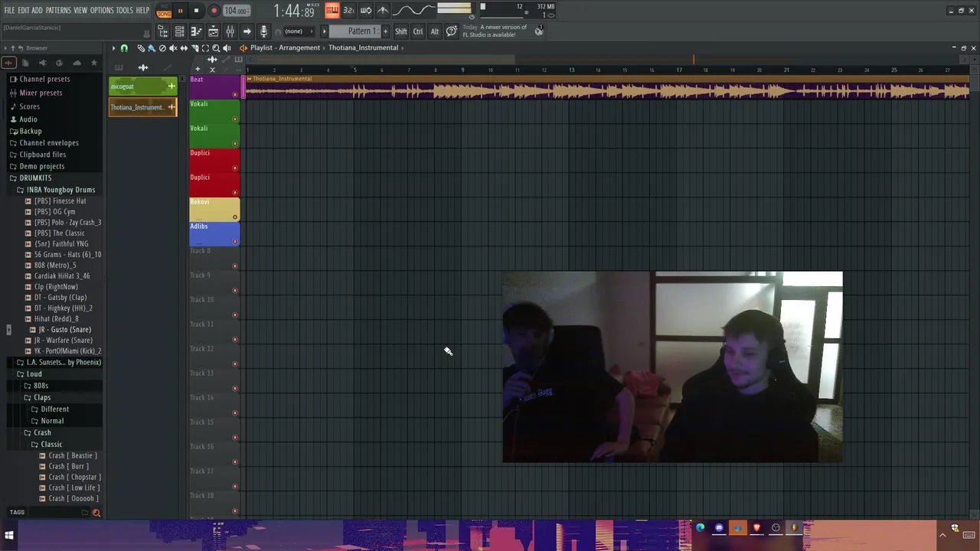Viewport: 980px width, 551px height.
Task: Open the TOOLS menu
Action: click(124, 10)
